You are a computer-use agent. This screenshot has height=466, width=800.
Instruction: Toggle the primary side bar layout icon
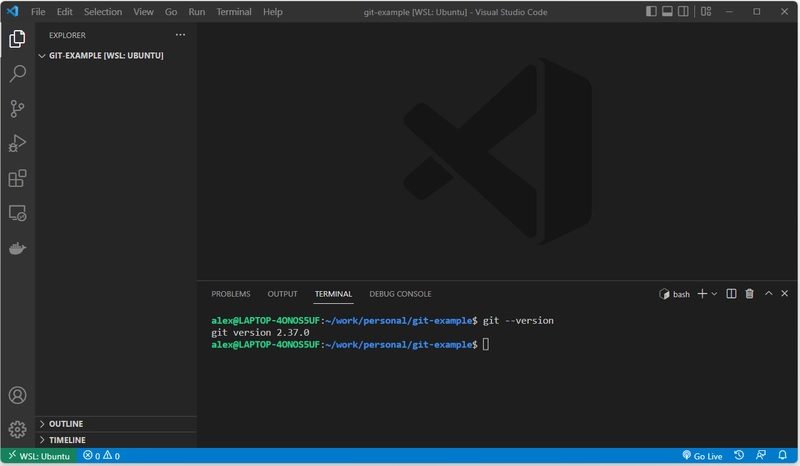[x=651, y=11]
